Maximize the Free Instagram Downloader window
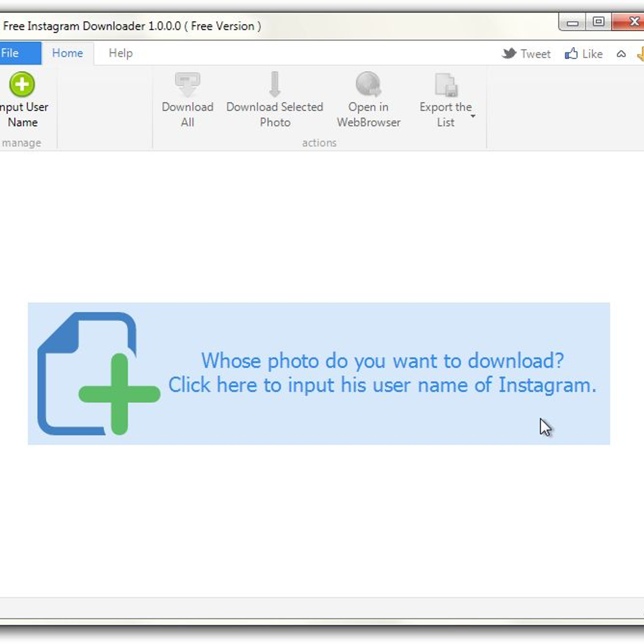 [x=599, y=22]
